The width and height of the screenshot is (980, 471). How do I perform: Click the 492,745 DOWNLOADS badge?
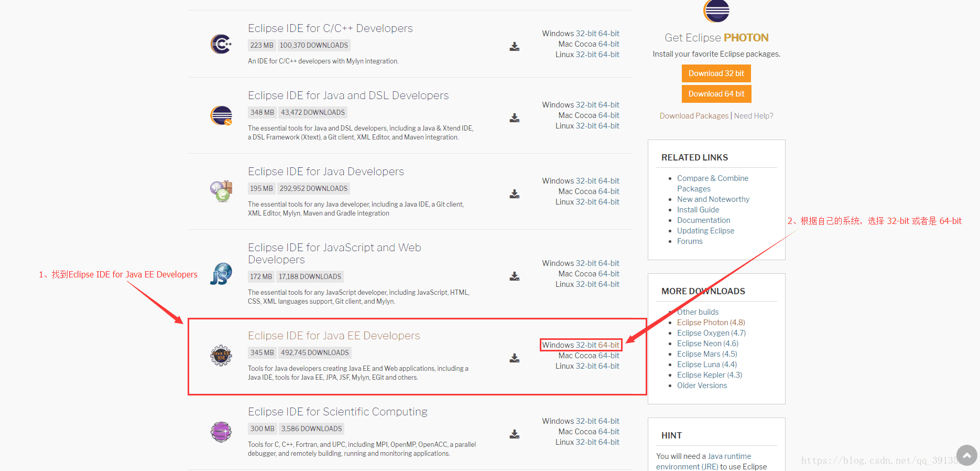314,353
